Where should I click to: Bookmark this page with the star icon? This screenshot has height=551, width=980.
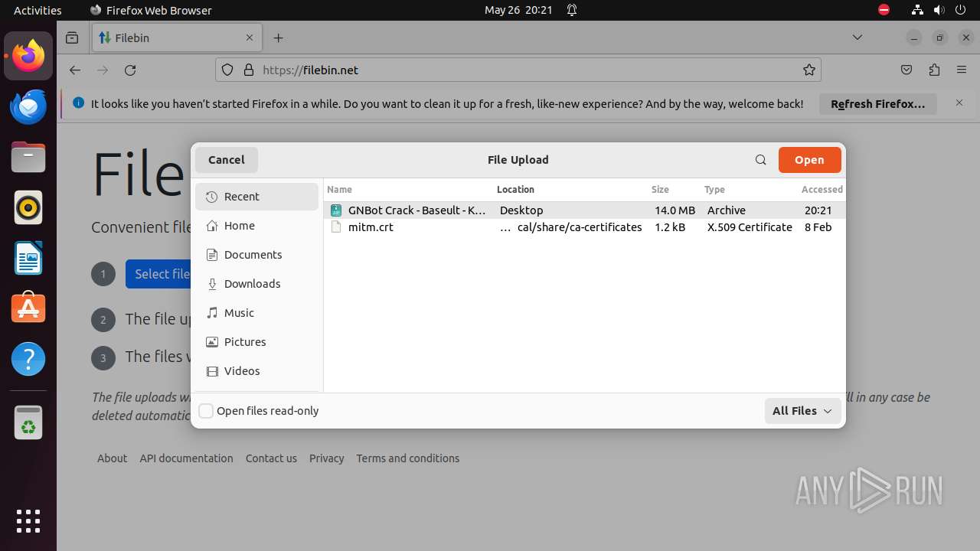[x=809, y=70]
